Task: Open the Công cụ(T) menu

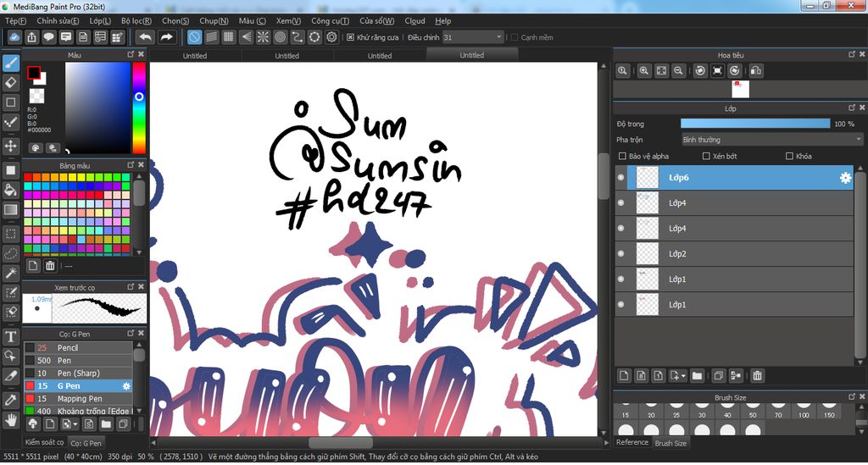Action: 330,21
